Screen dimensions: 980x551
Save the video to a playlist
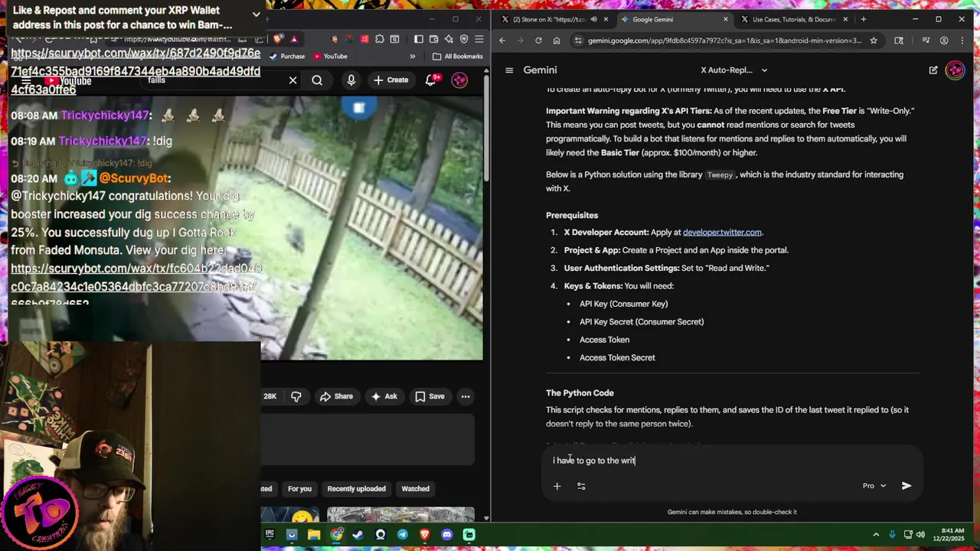tap(430, 396)
